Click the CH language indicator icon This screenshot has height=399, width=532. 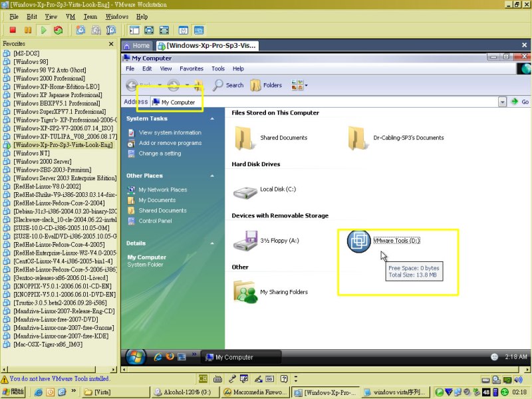point(203,379)
